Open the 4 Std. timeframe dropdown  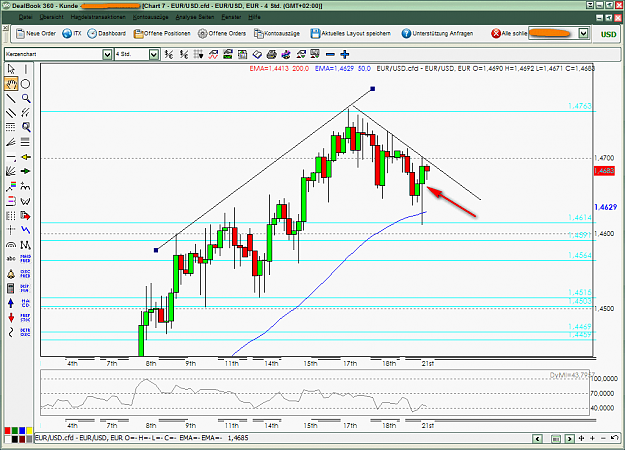(x=154, y=55)
